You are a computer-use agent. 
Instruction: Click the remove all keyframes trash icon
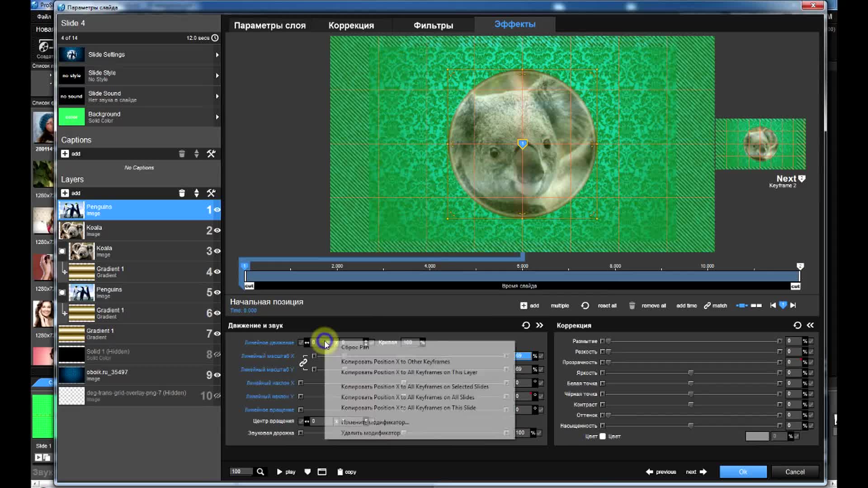click(632, 305)
